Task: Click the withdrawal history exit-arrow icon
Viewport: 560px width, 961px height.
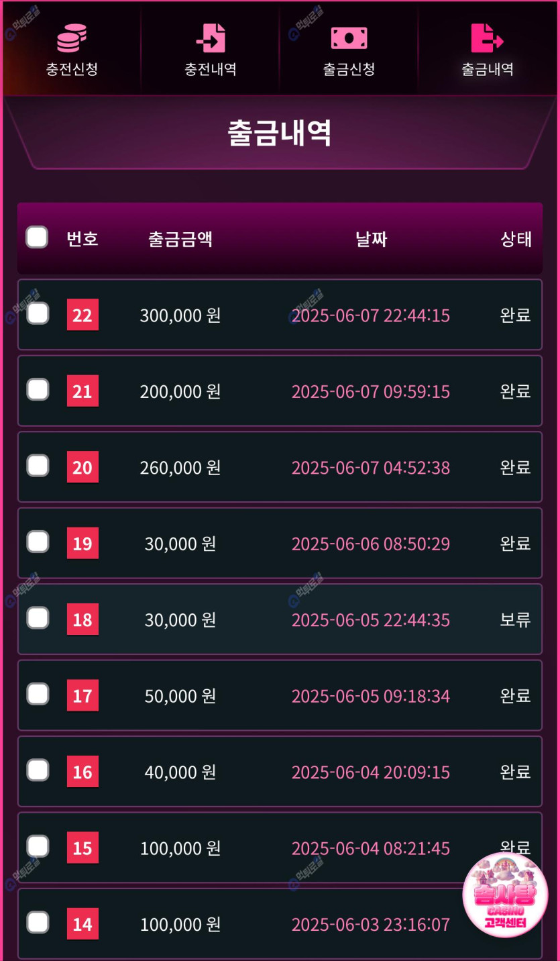Action: coord(487,38)
